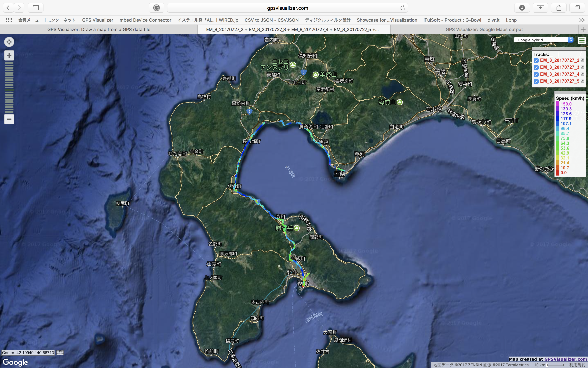The image size is (588, 368).
Task: Click track name EM_8_20170727_2
Action: (560, 60)
